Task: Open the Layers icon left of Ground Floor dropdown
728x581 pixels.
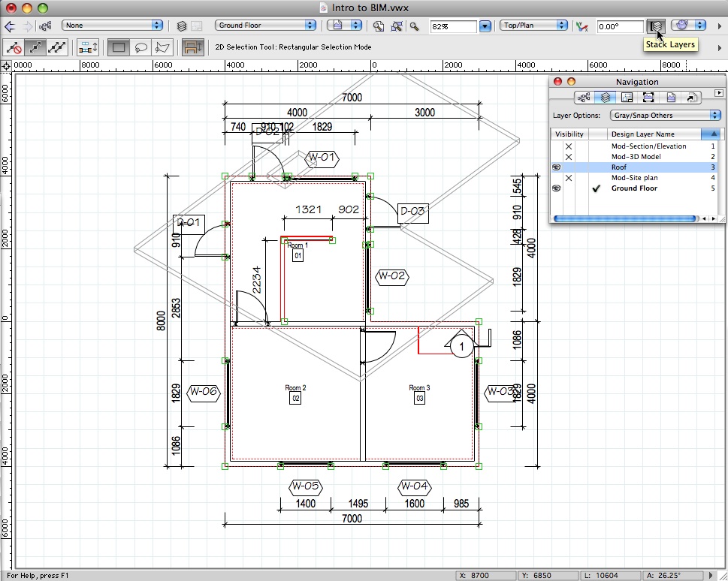Action: pyautogui.click(x=182, y=26)
